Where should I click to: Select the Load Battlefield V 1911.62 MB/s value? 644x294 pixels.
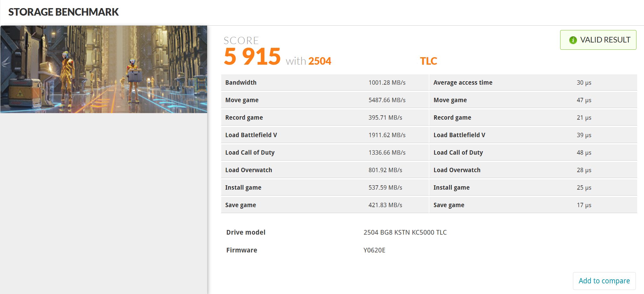tap(387, 135)
